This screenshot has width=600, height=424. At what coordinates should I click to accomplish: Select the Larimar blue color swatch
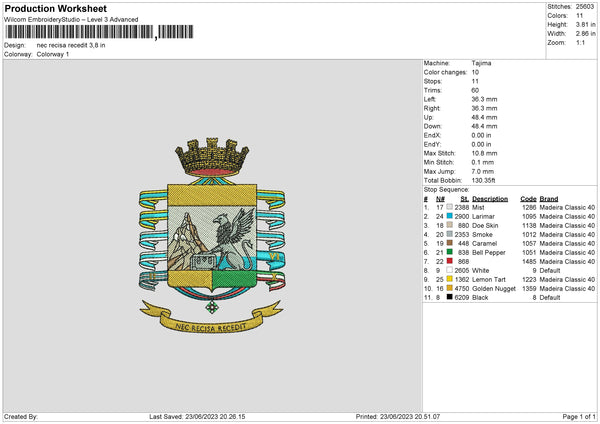[x=450, y=216]
